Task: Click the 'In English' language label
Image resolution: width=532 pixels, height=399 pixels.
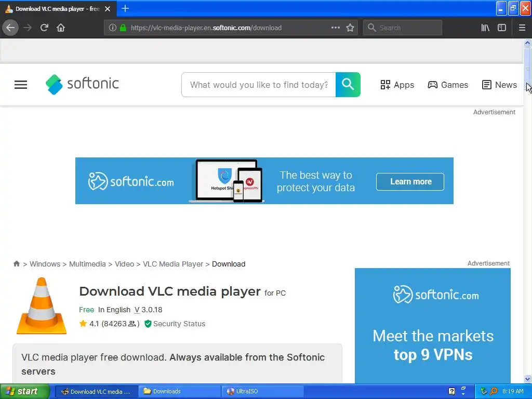Action: pyautogui.click(x=114, y=310)
